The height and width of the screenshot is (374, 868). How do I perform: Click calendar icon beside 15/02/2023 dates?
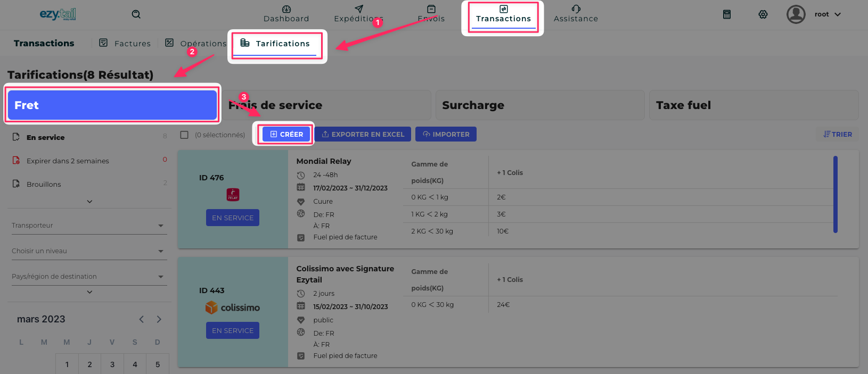[x=301, y=306]
